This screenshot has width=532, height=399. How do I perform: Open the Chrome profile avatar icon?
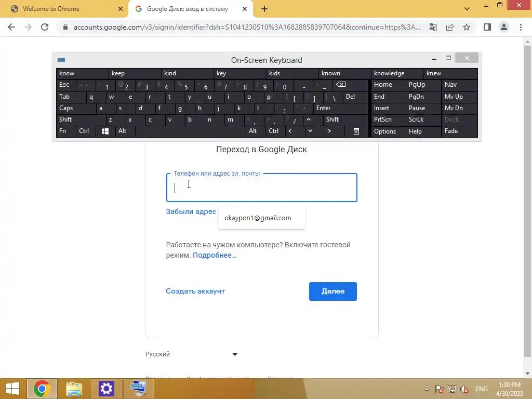pos(504,27)
